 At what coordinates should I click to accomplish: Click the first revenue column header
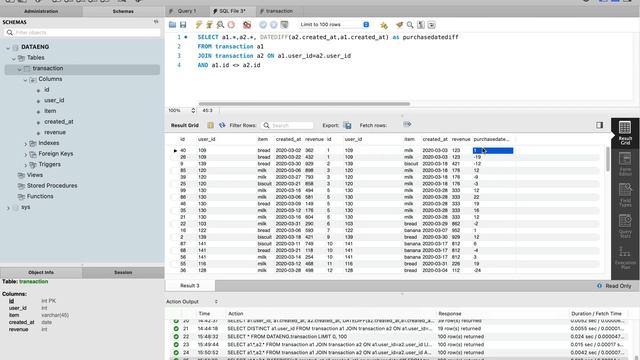click(314, 139)
